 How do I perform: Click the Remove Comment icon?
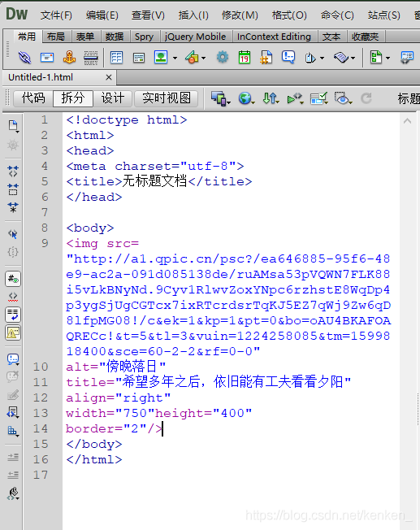[x=13, y=376]
